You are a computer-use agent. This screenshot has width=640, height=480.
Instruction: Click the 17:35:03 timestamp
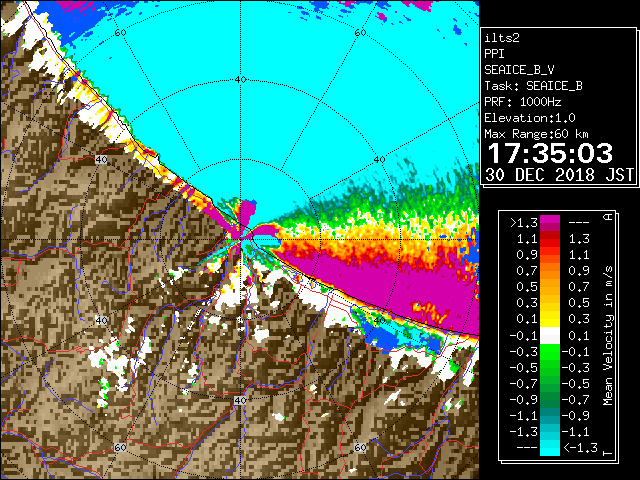pos(550,153)
